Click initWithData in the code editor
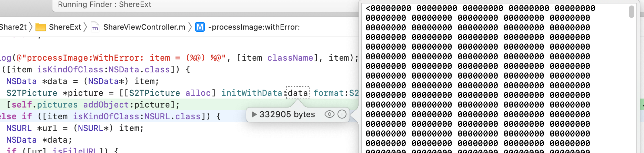The image size is (644, 153). point(251,93)
